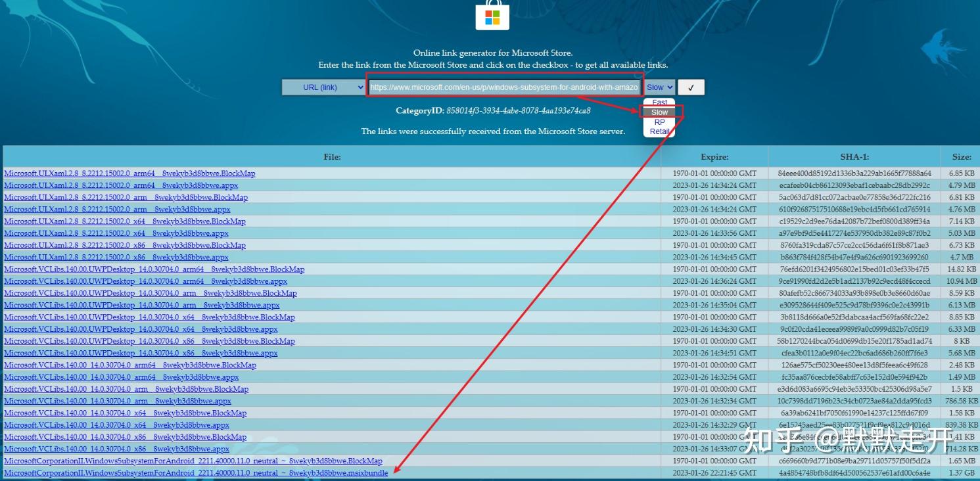Click the File column header
Viewport: 980px width, 481px height.
click(x=332, y=156)
